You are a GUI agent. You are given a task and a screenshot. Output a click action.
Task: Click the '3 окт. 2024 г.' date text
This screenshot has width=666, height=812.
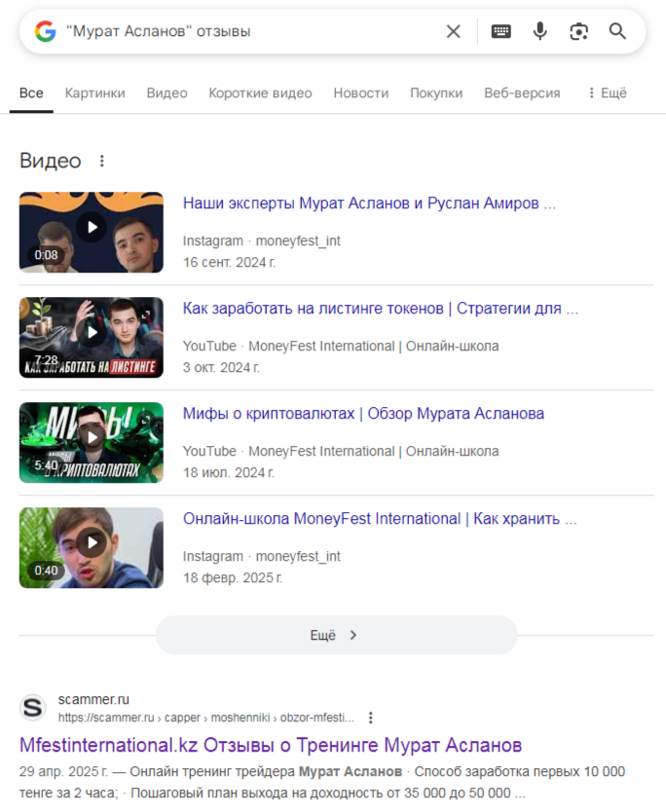coord(221,368)
